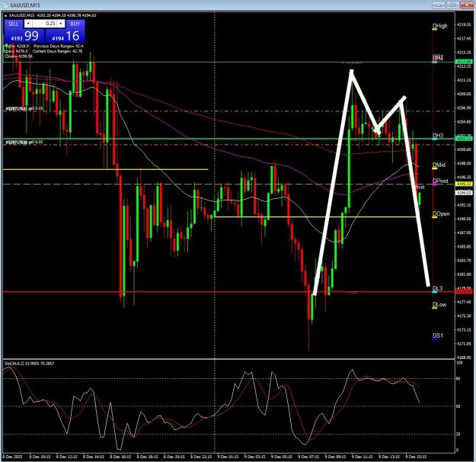476x462 pixels.
Task: Click the white 4194.03 current price tag
Action: pos(464,193)
